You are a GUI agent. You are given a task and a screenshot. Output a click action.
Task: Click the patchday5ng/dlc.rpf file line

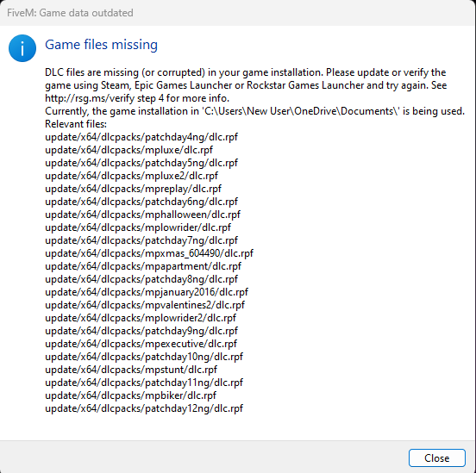coord(141,163)
